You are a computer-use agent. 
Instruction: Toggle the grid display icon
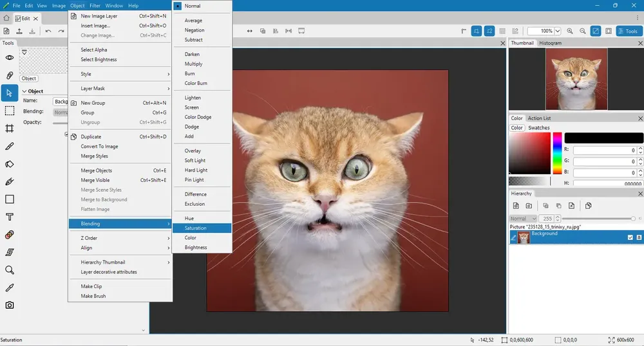coord(502,31)
